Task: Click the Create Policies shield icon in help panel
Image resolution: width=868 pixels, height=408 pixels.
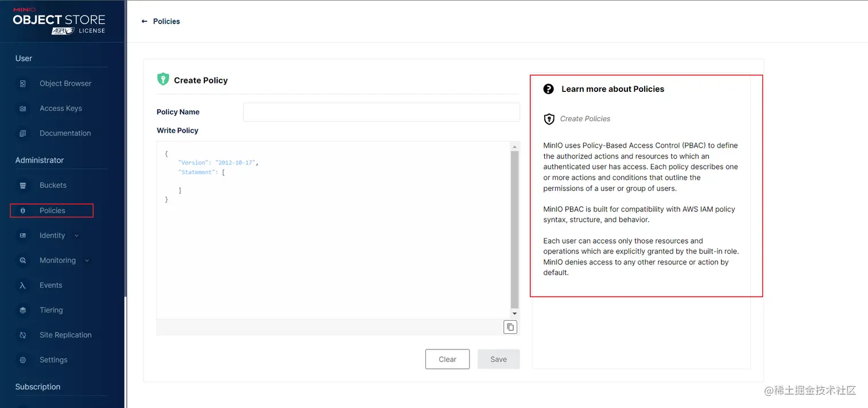Action: point(549,119)
